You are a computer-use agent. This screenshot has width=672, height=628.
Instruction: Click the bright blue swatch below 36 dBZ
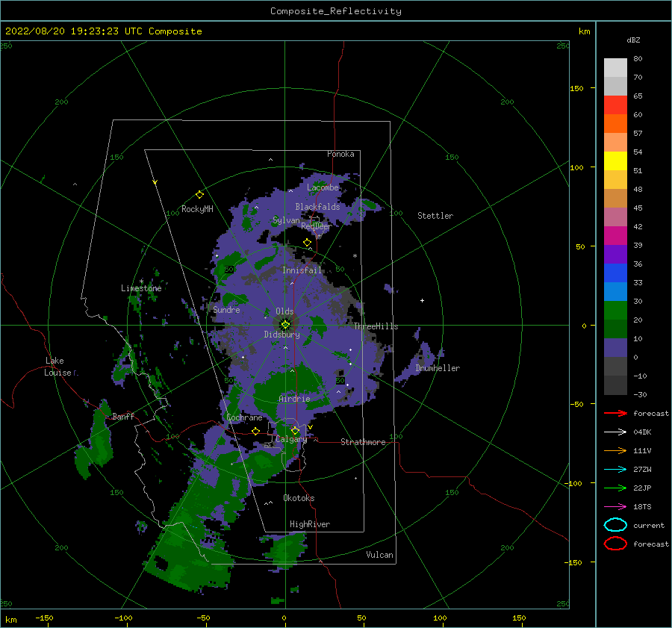coord(615,273)
